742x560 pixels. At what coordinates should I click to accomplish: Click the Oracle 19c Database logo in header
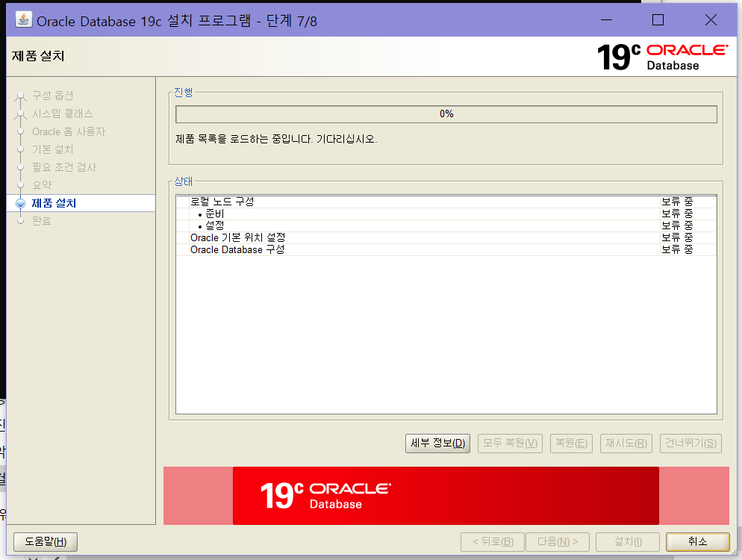tap(663, 57)
